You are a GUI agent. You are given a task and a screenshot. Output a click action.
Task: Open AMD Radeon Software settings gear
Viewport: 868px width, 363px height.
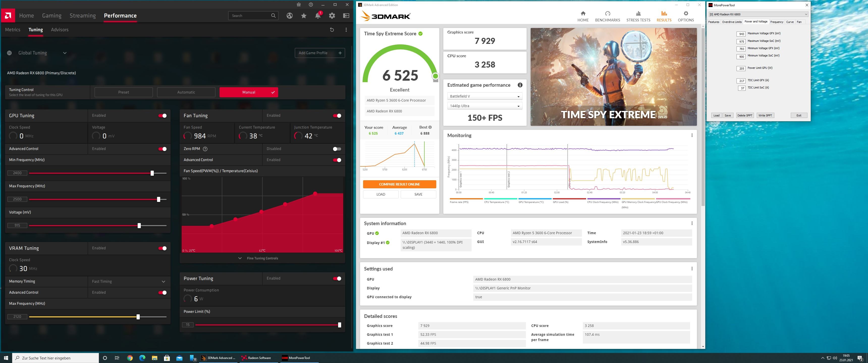(332, 15)
